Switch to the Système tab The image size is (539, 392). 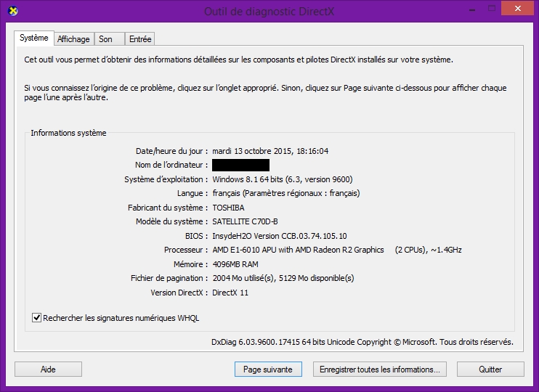coord(33,38)
